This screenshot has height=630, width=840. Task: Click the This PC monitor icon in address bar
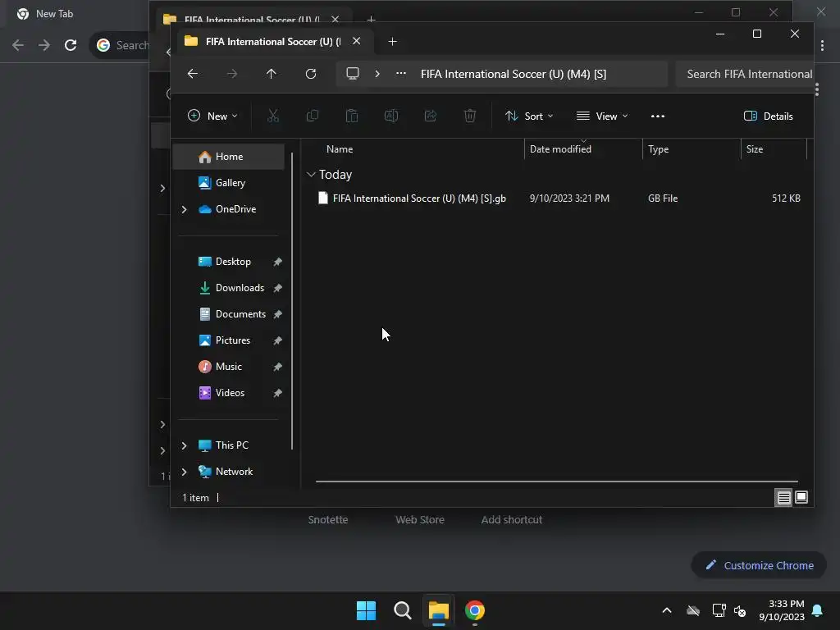click(x=353, y=73)
